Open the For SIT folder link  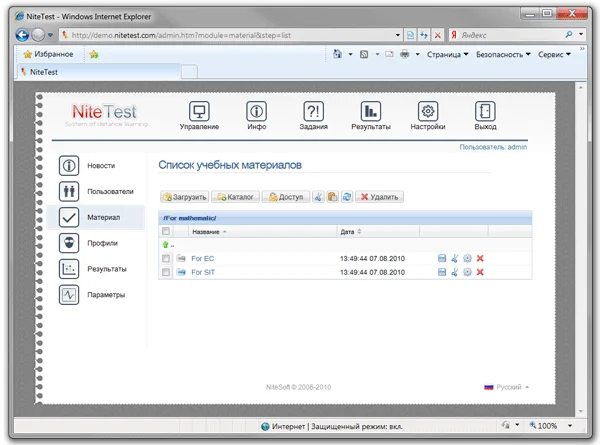203,271
